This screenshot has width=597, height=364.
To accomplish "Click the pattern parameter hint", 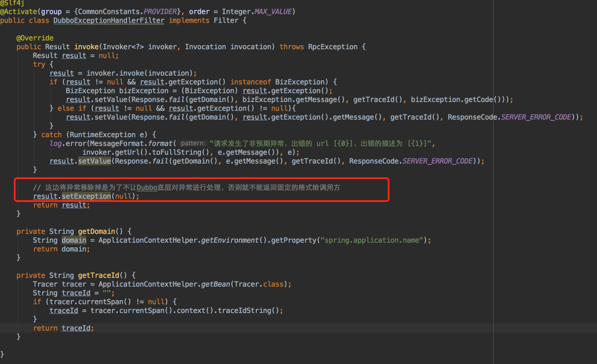I will (193, 143).
